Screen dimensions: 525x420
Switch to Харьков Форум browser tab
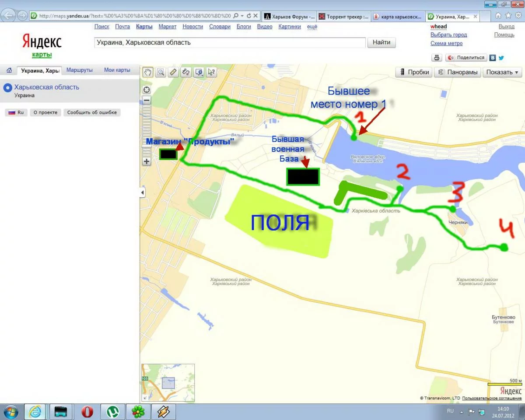tap(289, 17)
